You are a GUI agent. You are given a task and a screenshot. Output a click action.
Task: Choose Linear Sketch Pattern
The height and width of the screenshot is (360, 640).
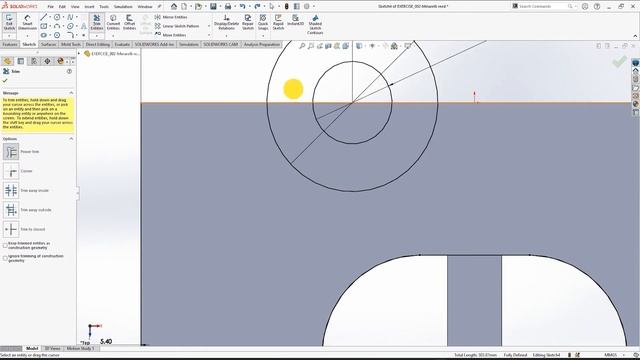pos(177,26)
